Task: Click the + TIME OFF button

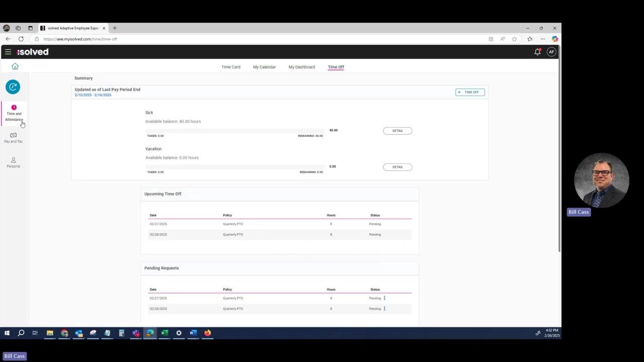Action: [x=470, y=92]
